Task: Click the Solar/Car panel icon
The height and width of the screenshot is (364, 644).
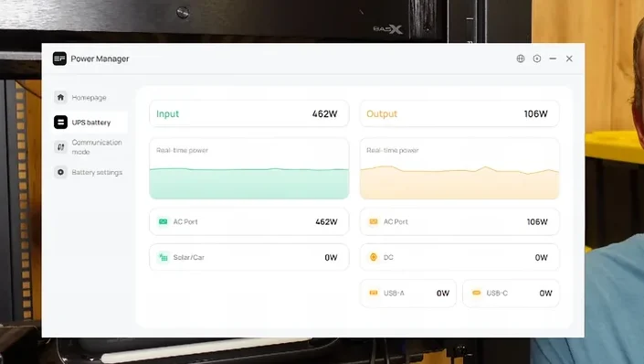Action: coord(163,258)
